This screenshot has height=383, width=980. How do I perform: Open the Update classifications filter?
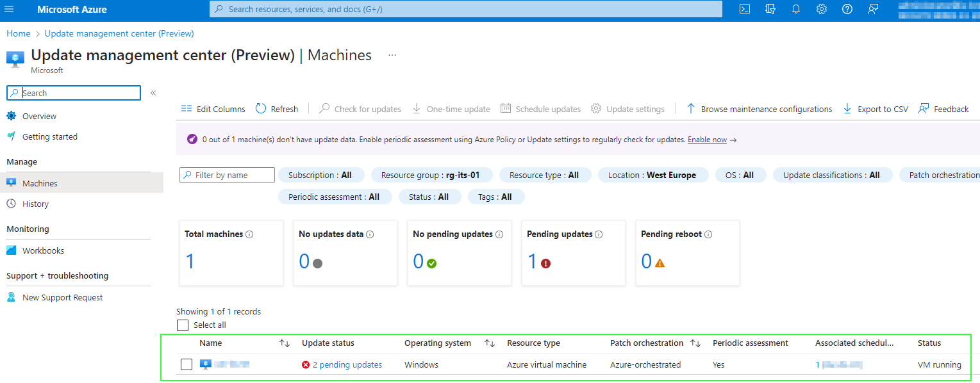833,175
